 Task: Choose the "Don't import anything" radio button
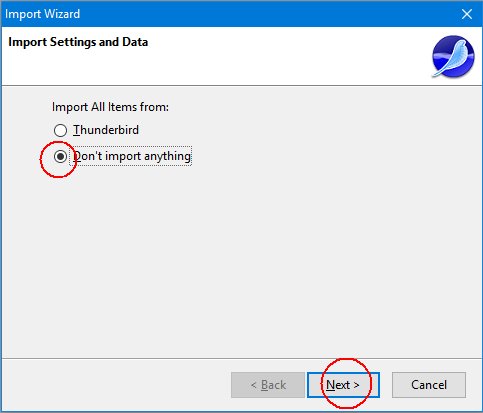60,156
